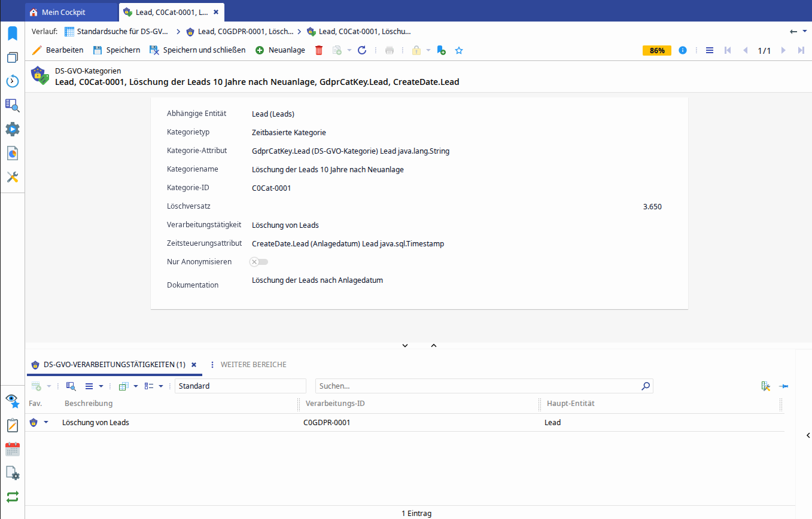The image size is (812, 519).
Task: Open the Weitere Bereiche menu
Action: 253,364
